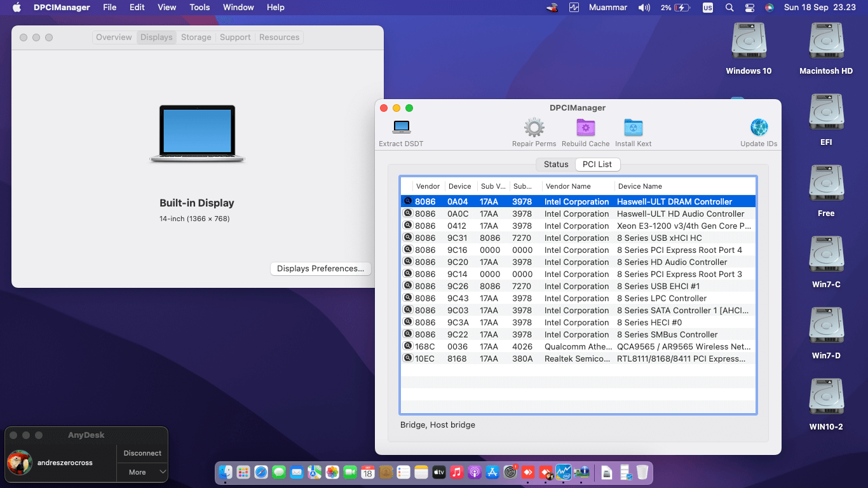Open the Edit menu
This screenshot has width=868, height=488.
(x=137, y=8)
